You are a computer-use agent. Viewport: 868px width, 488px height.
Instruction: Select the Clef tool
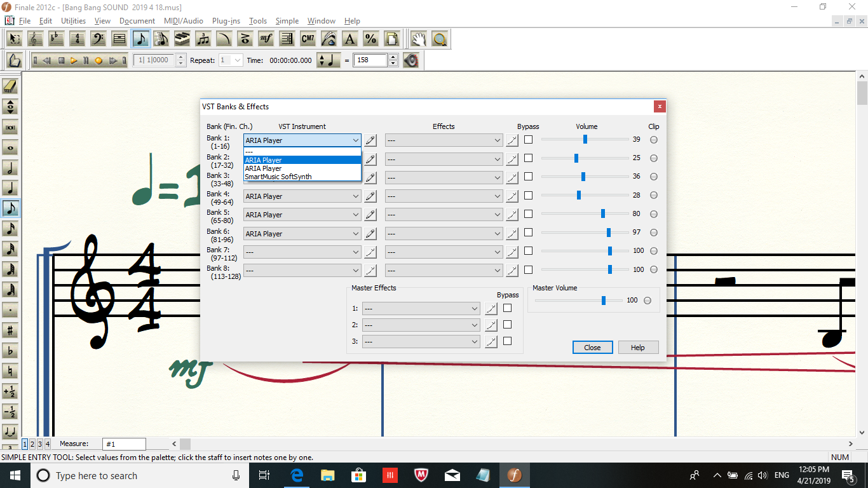[x=98, y=39]
